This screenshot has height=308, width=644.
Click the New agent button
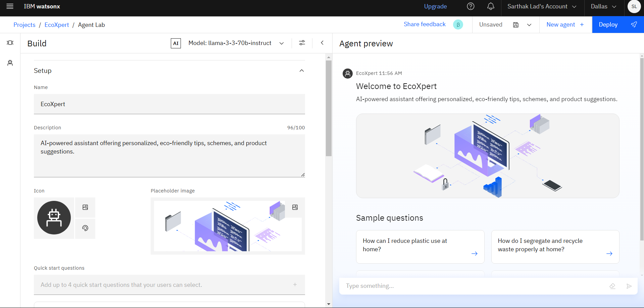[565, 25]
